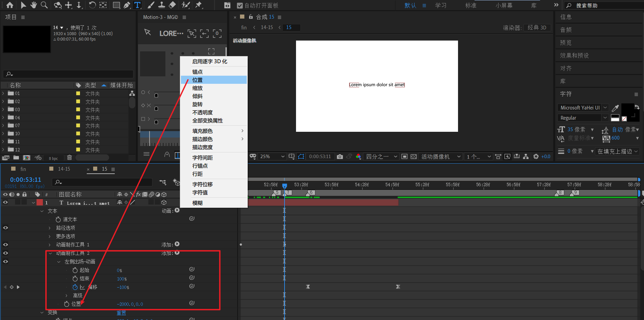Click new folder icon in Project panel
Screen dimensions: 644x320
pyautogui.click(x=16, y=157)
